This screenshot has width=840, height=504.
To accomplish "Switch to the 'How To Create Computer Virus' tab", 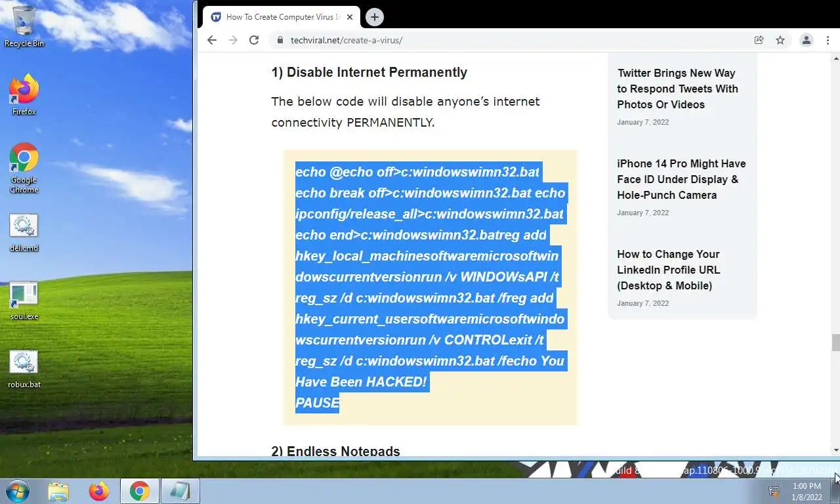I will [282, 17].
